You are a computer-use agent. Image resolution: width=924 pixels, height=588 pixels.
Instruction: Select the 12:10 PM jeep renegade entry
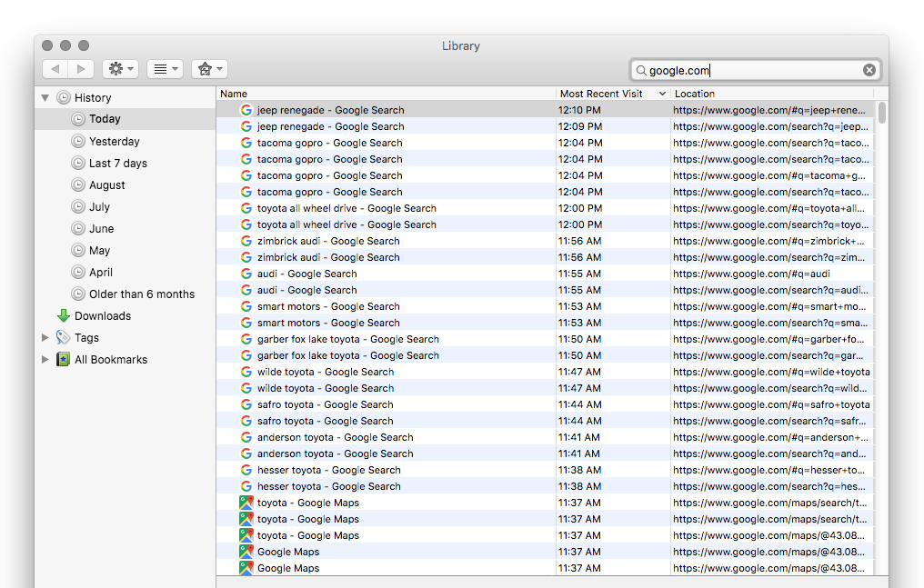point(545,110)
